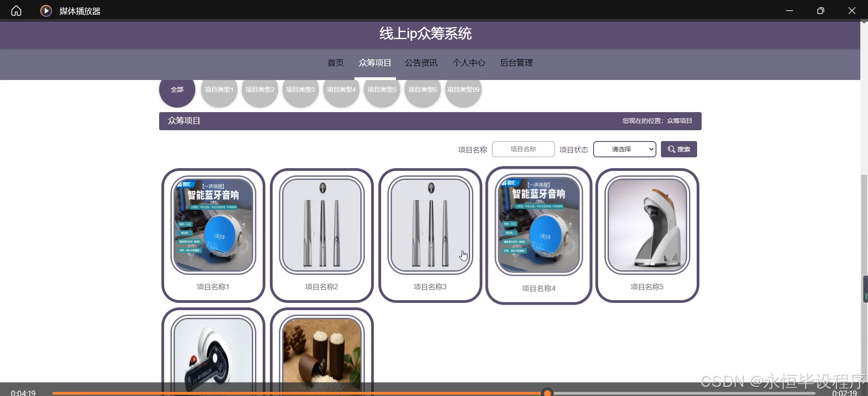Filter by 项目类型6
868x396 pixels.
click(423, 90)
